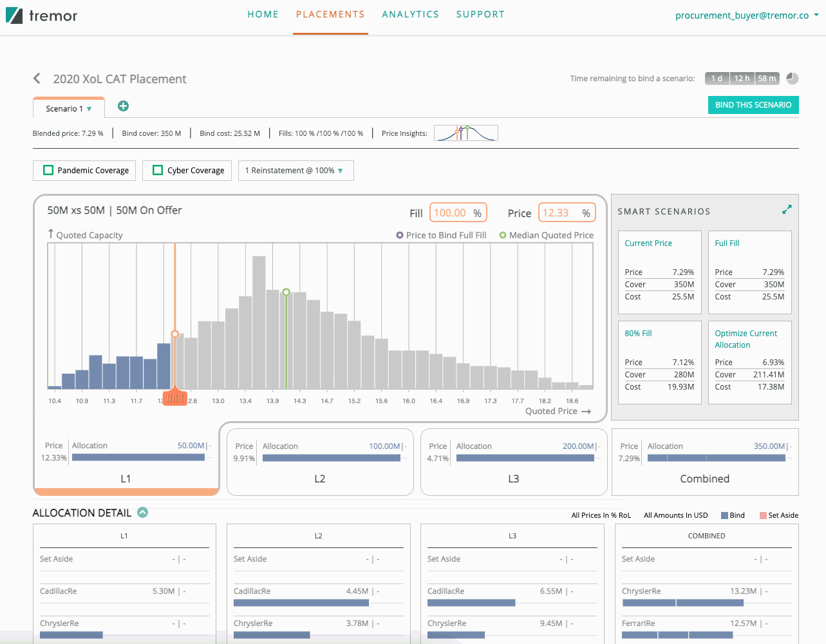Expand Smart Scenarios panel via diagonal arrows icon

787,209
